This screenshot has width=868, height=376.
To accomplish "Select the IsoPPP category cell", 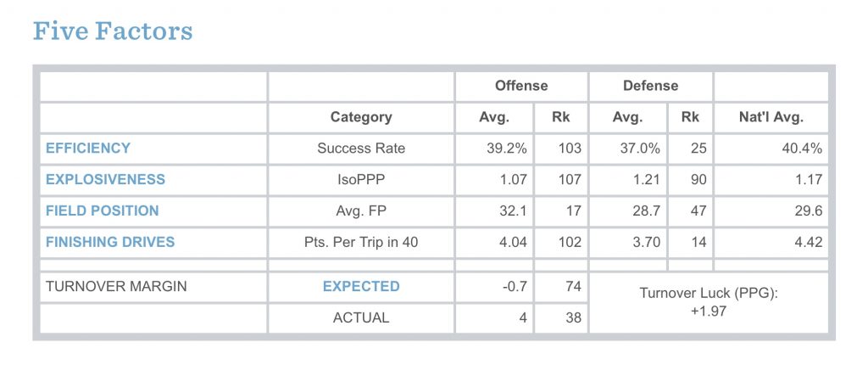I will [361, 179].
